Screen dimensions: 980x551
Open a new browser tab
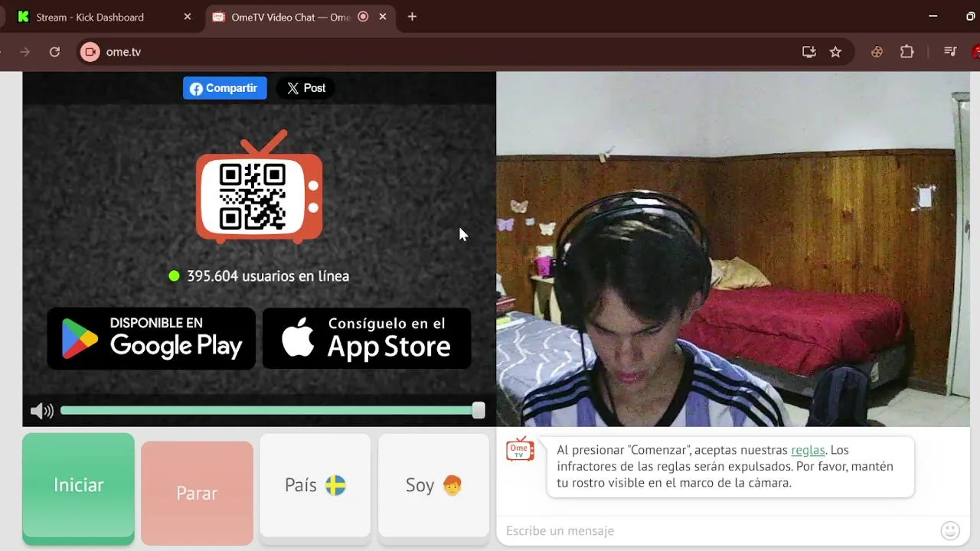[x=412, y=17]
